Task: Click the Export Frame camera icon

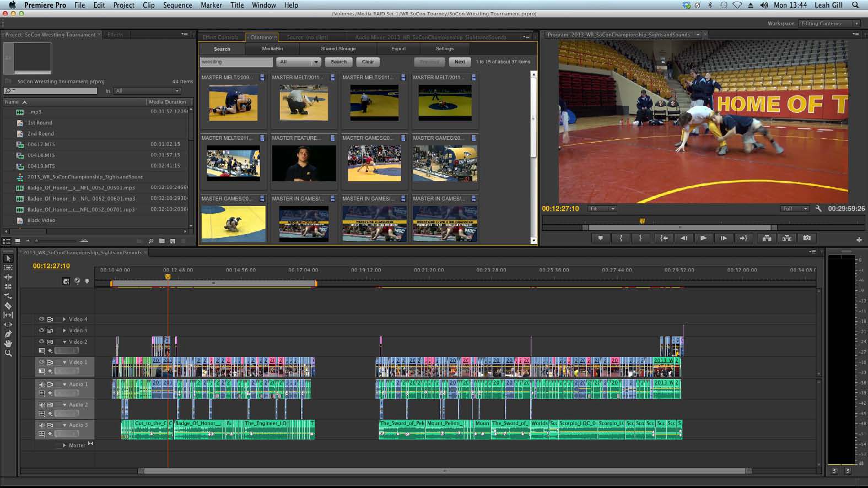Action: 807,238
